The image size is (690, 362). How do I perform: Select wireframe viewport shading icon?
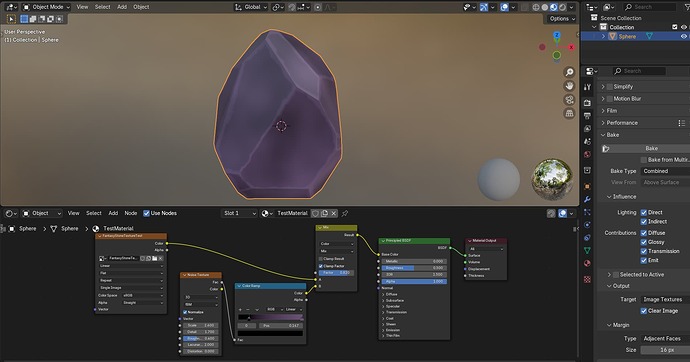click(x=536, y=7)
